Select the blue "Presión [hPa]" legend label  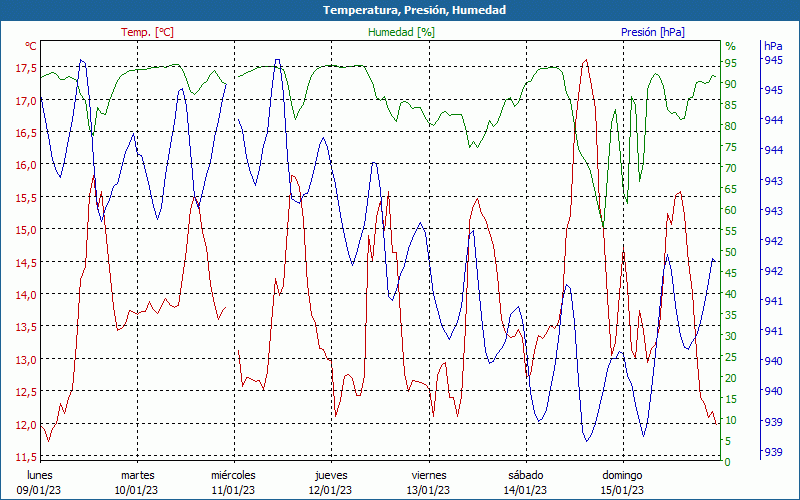pyautogui.click(x=653, y=32)
